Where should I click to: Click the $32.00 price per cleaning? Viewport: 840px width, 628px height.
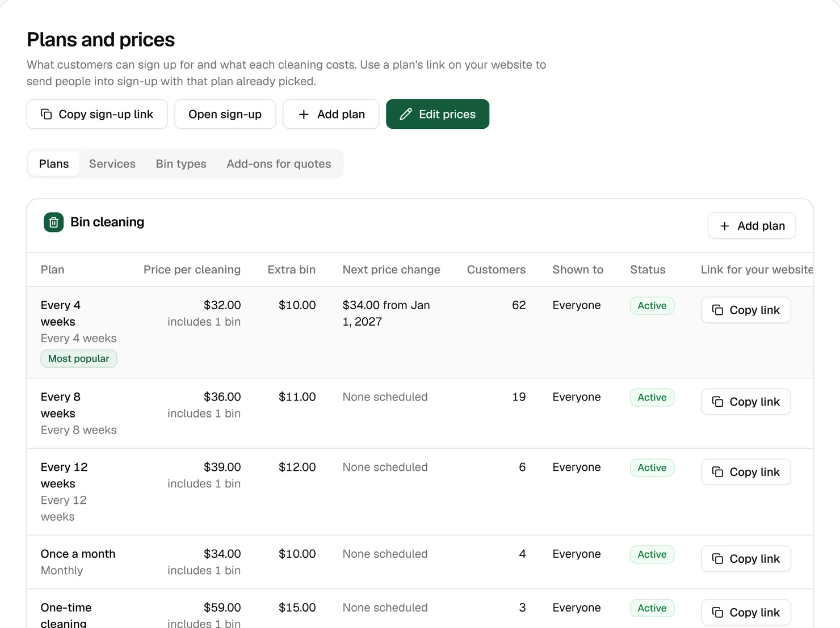tap(222, 305)
